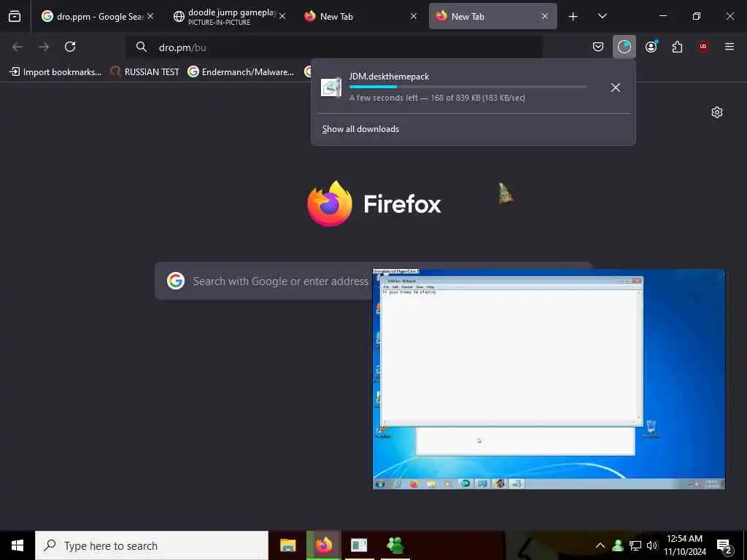This screenshot has width=747, height=560.
Task: Open Show all downloads
Action: (x=360, y=129)
